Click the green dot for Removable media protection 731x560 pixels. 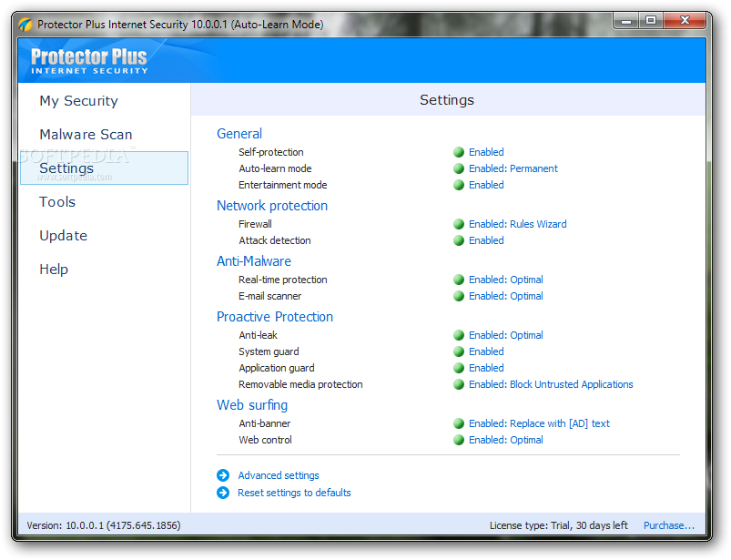pyautogui.click(x=459, y=383)
